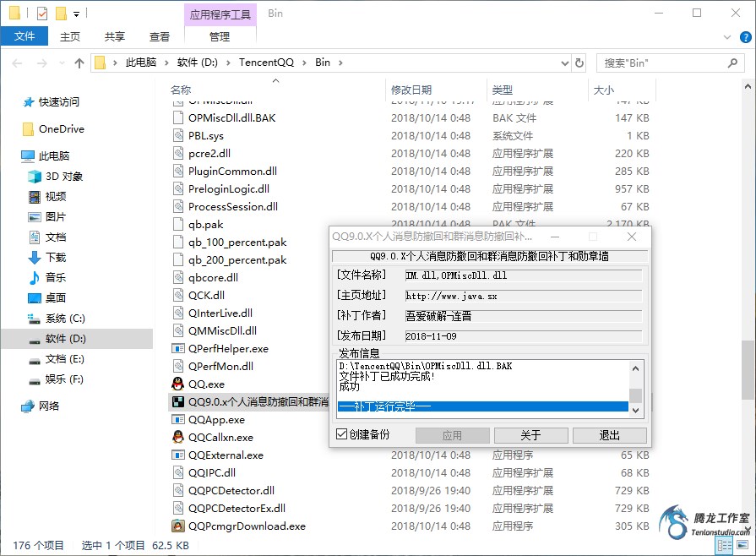Open recent locations dropdown arrow
The image size is (756, 556).
[62, 63]
